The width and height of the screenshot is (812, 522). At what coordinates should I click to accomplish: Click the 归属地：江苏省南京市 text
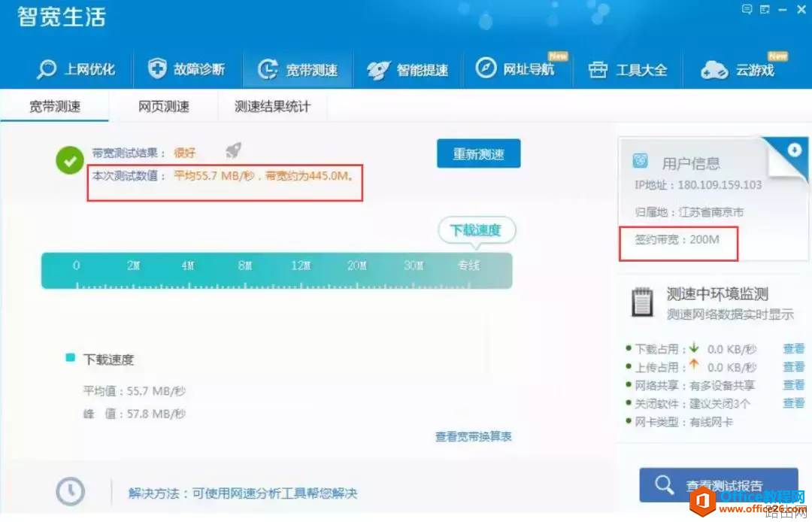pos(689,212)
